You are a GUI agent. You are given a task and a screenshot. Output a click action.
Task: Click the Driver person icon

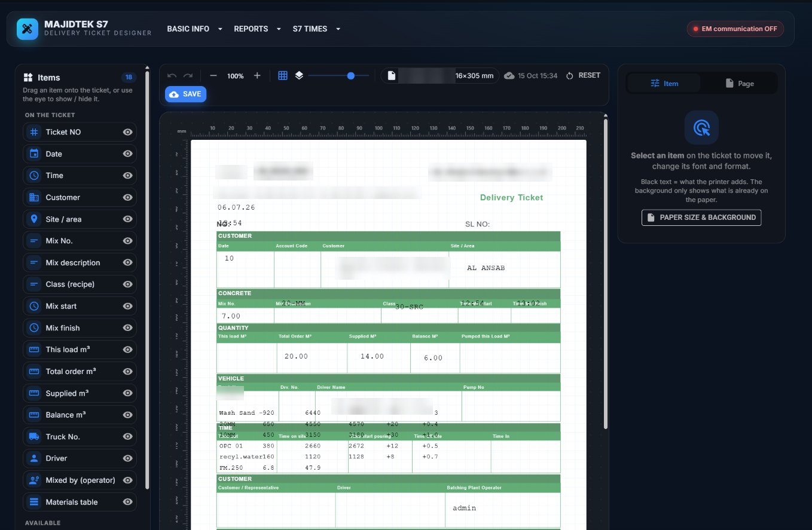(x=34, y=458)
